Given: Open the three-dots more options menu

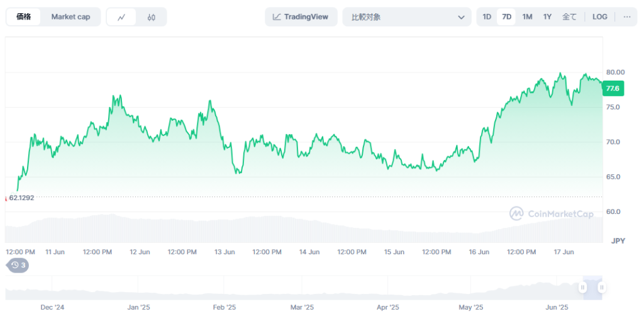Looking at the screenshot, I should pyautogui.click(x=626, y=17).
